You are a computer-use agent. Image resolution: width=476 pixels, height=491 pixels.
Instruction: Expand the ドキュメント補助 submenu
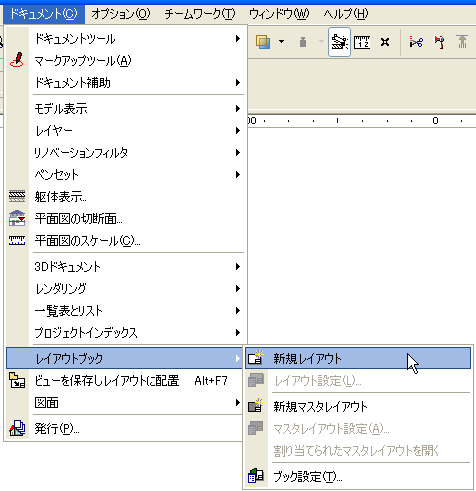tap(125, 83)
